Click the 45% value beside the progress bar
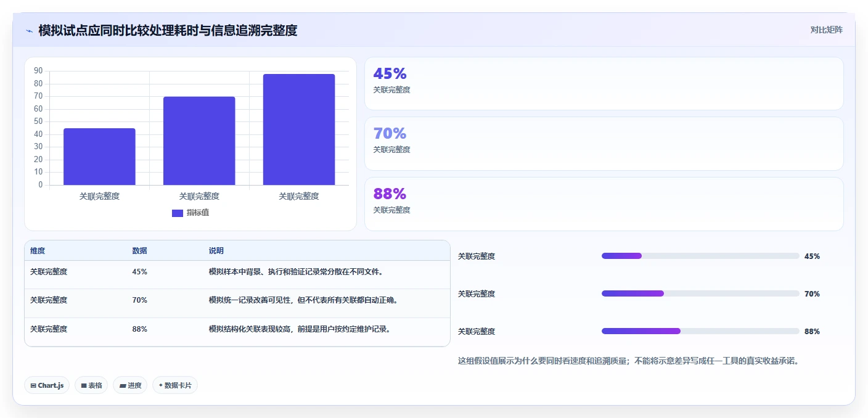The image size is (868, 418). pos(812,256)
